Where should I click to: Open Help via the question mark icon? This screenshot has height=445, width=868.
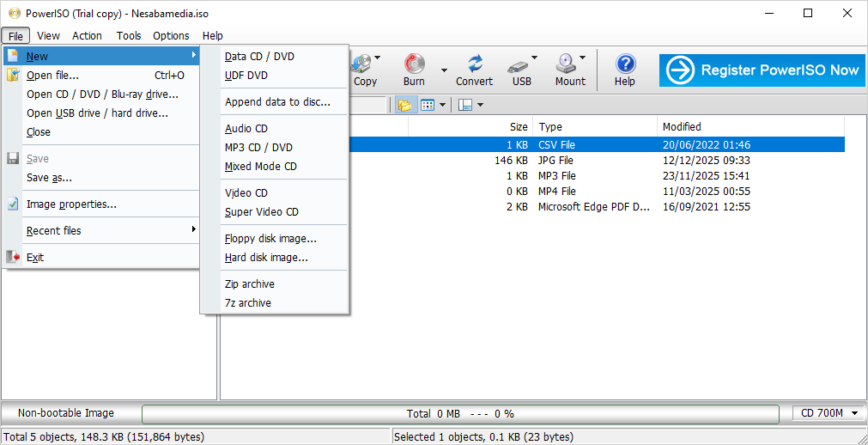click(x=625, y=64)
